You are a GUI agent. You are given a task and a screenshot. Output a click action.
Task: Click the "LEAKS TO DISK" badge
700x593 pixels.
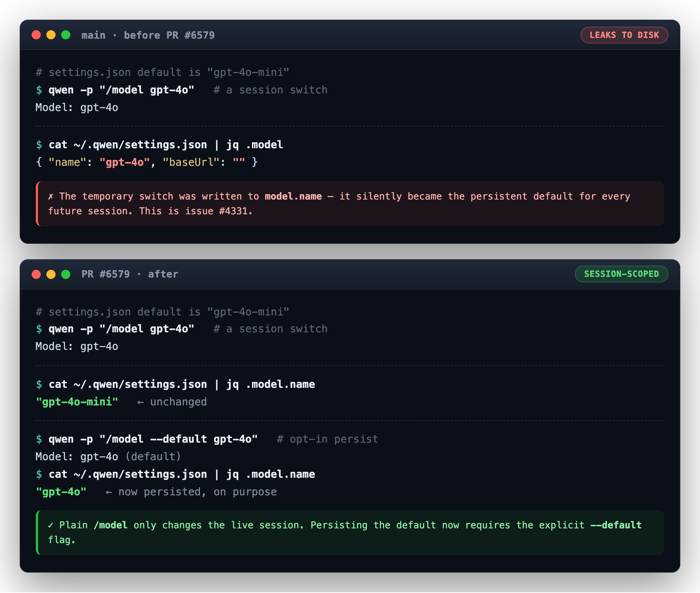coord(624,35)
